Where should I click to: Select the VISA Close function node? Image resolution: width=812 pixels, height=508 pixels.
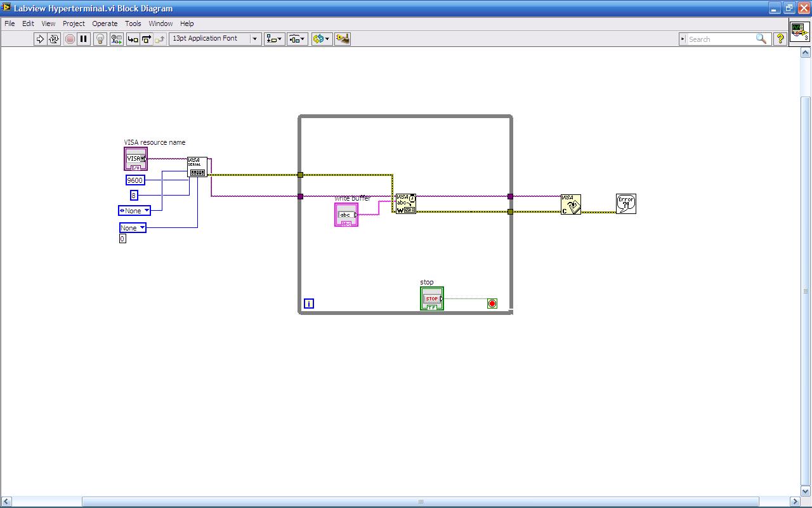coord(570,204)
